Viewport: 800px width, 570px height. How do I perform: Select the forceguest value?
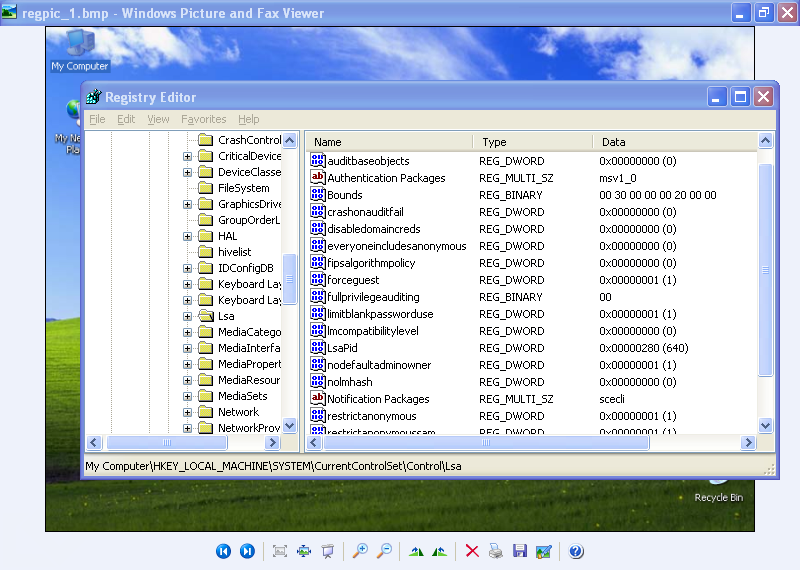pos(353,280)
